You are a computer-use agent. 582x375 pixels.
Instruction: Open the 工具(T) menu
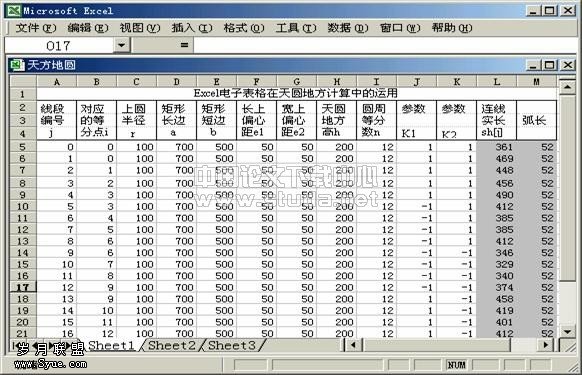[296, 28]
